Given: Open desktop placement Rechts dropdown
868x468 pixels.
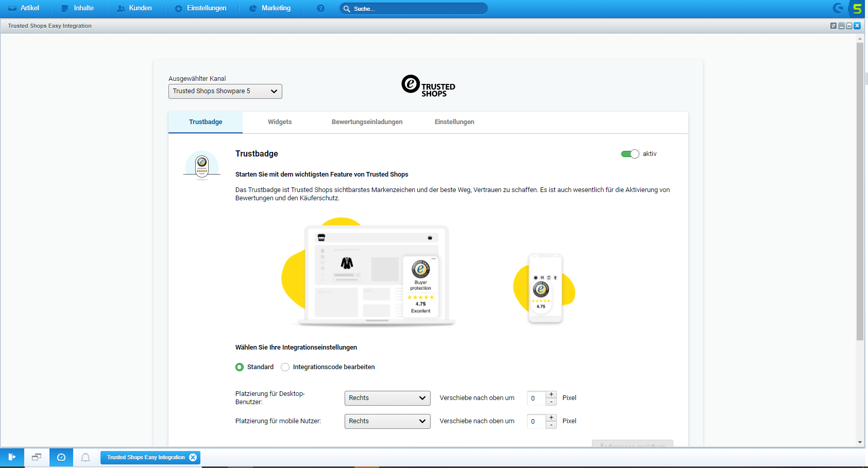Looking at the screenshot, I should [x=387, y=398].
